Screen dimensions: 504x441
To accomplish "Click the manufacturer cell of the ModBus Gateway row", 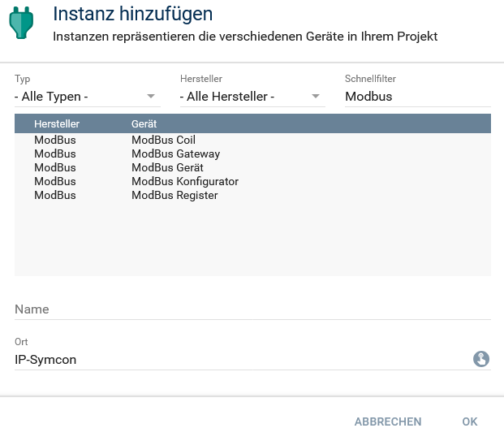I will point(55,153).
